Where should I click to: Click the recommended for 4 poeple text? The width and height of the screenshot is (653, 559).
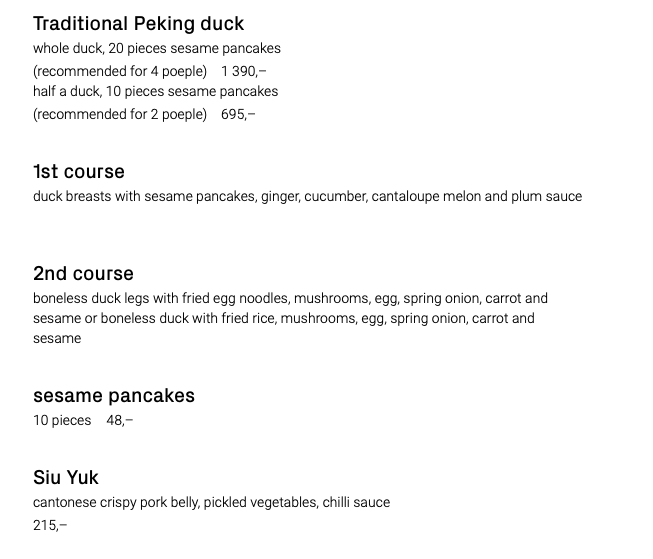pos(120,71)
